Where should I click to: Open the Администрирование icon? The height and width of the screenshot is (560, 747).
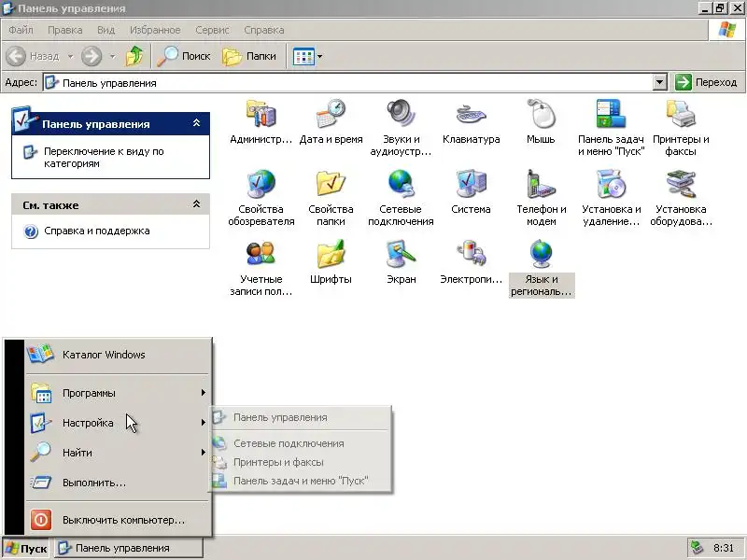pyautogui.click(x=261, y=121)
